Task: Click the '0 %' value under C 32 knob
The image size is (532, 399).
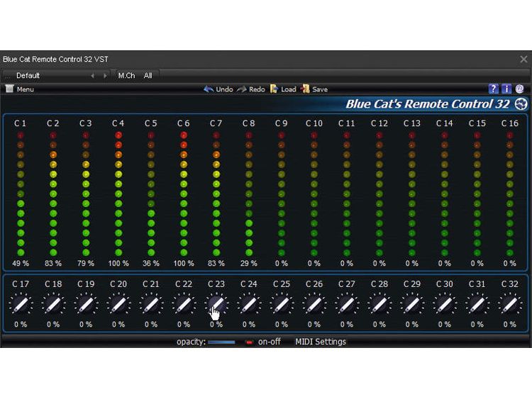Action: pyautogui.click(x=509, y=325)
